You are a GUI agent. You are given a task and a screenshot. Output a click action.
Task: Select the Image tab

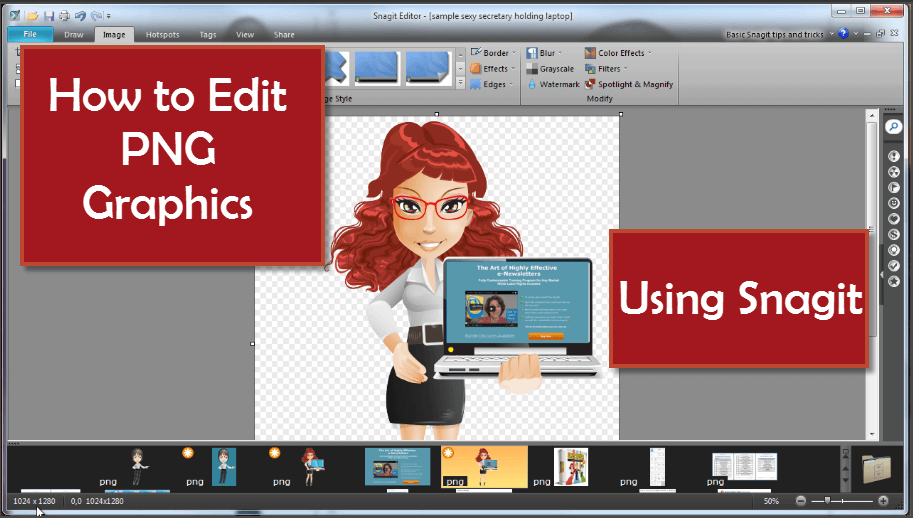tap(114, 35)
